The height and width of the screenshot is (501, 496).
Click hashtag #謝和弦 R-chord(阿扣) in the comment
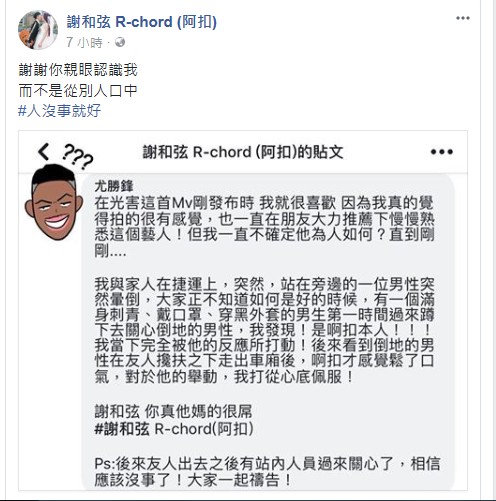click(x=174, y=429)
